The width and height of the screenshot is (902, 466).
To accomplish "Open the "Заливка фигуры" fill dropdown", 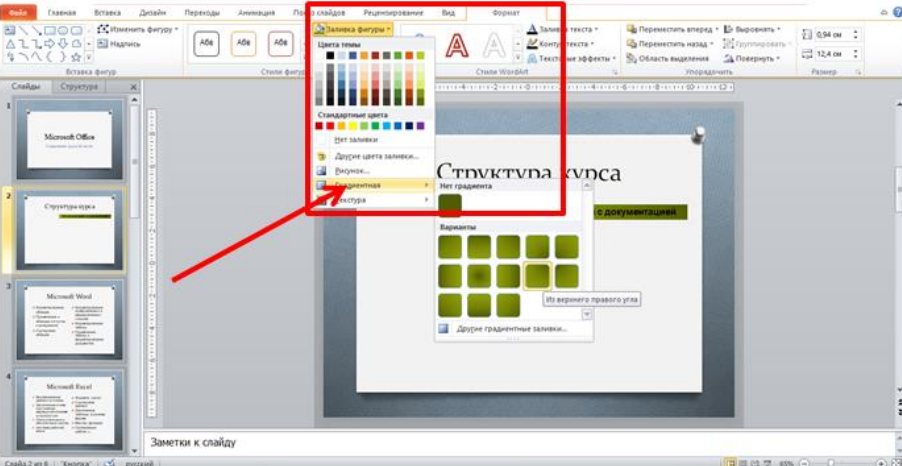I will click(x=355, y=30).
